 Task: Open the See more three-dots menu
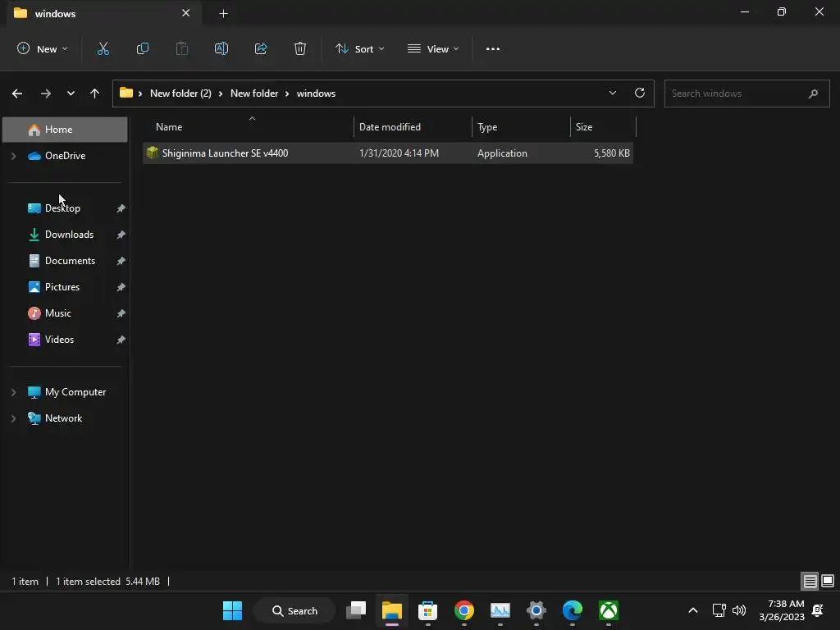tap(493, 48)
